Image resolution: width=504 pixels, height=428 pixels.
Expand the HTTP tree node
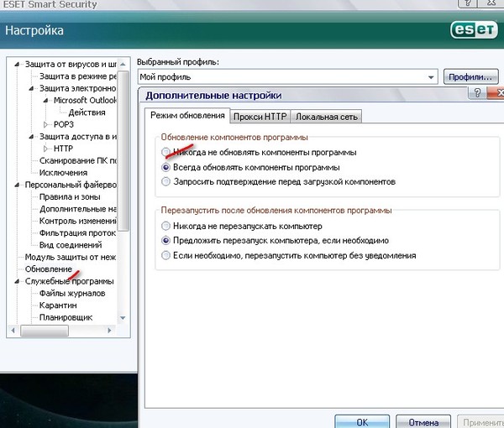pos(45,149)
